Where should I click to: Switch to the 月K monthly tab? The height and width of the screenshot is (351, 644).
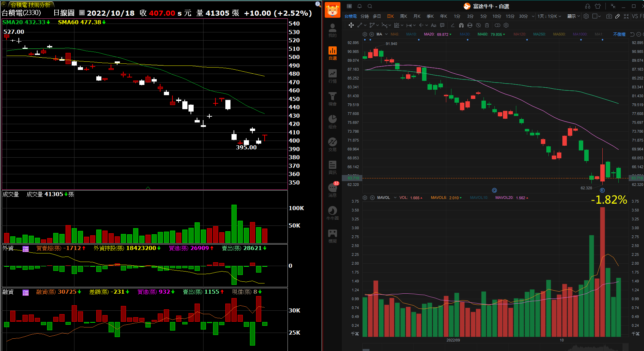click(417, 16)
